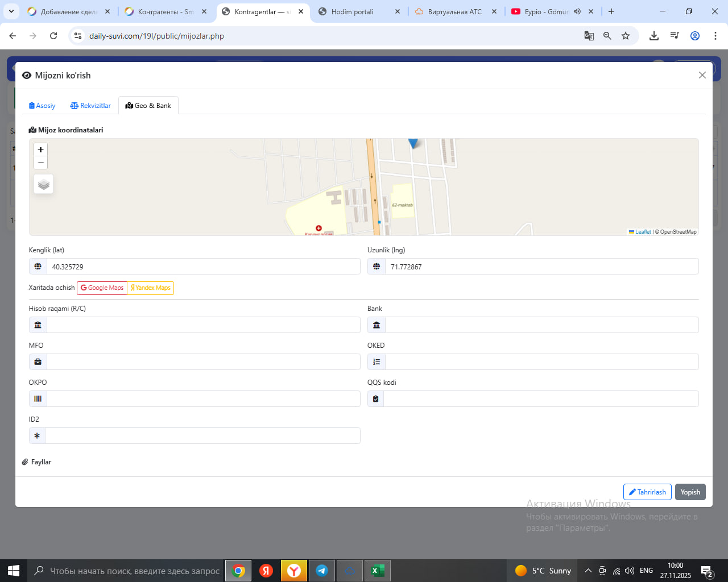
Task: Expand the browser tab search dropdown
Action: pos(11,11)
